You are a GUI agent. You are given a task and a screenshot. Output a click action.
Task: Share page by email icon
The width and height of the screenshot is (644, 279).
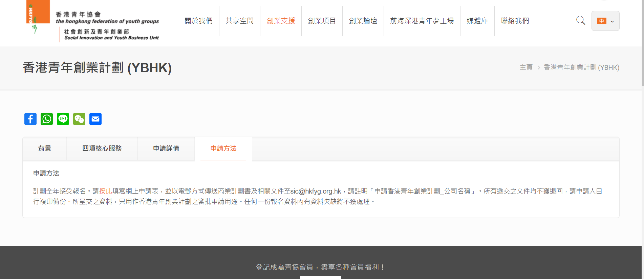95,119
